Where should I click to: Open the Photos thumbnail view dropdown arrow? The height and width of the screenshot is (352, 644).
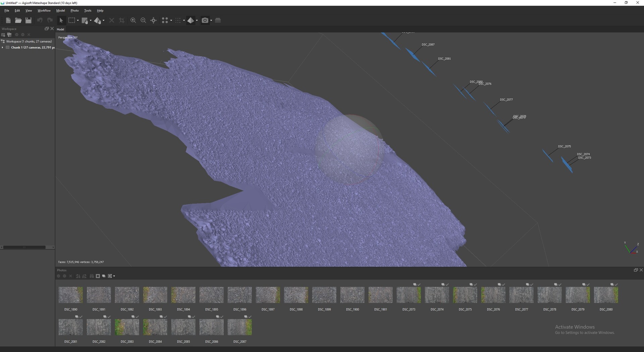tap(114, 276)
